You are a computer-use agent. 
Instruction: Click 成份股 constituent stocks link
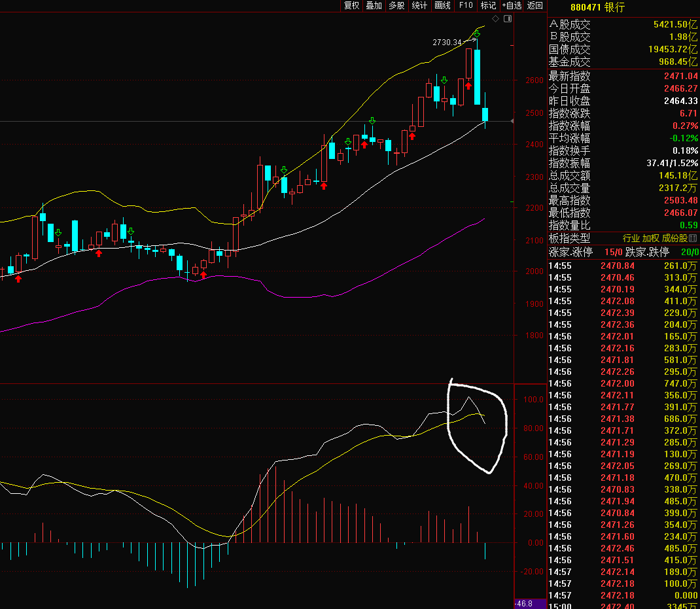(674, 239)
